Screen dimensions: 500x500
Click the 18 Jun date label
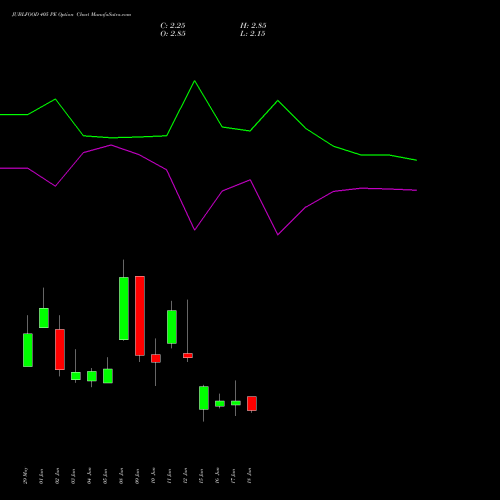[x=250, y=476]
